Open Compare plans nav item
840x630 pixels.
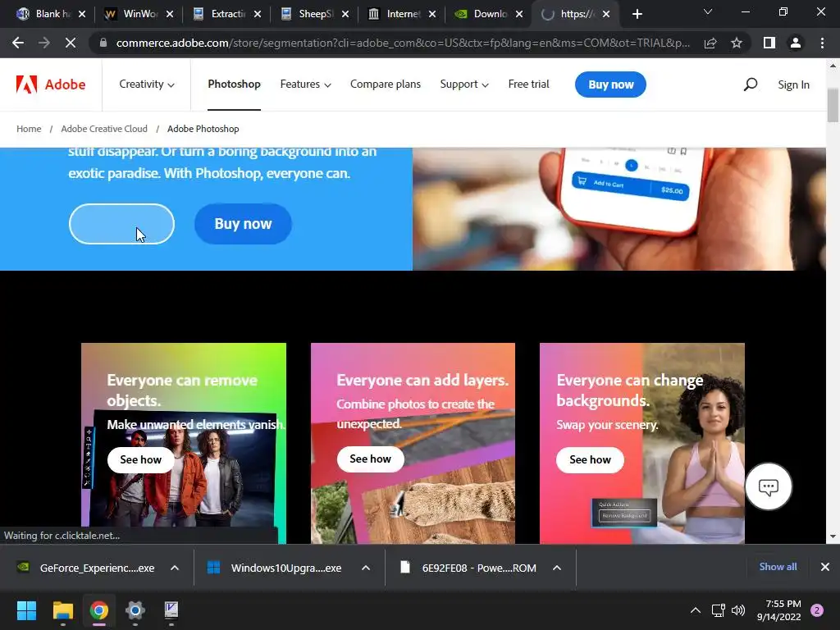pos(386,84)
